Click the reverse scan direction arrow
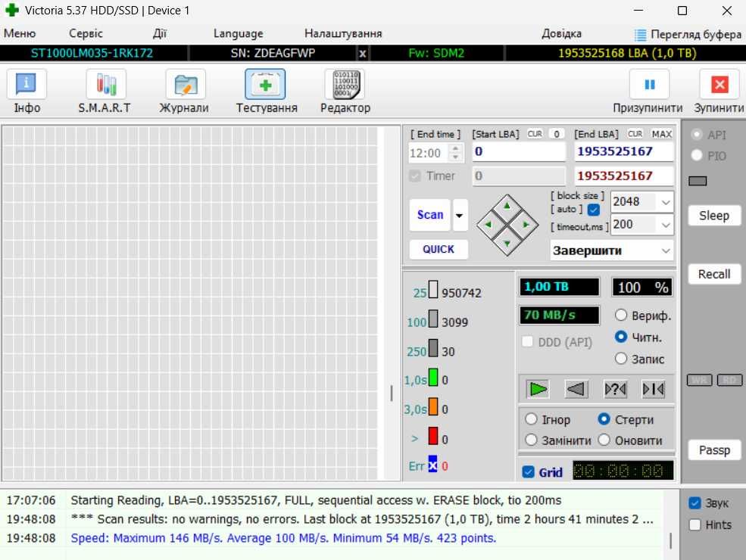Screen dimensions: 746x560 click(576, 389)
